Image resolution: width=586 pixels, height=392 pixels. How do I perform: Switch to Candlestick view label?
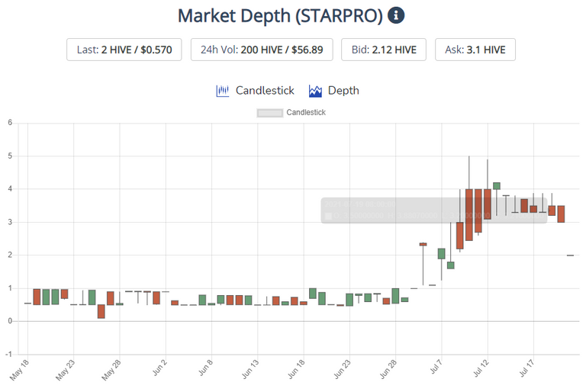click(265, 91)
